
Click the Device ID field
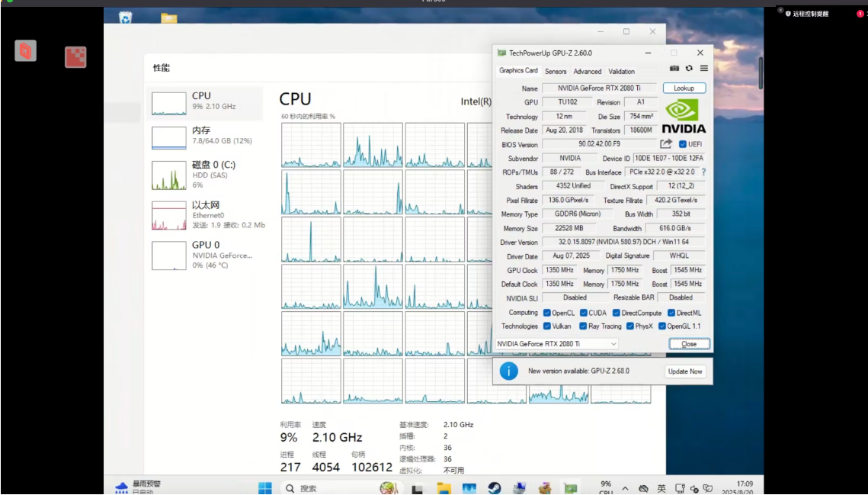pos(668,159)
